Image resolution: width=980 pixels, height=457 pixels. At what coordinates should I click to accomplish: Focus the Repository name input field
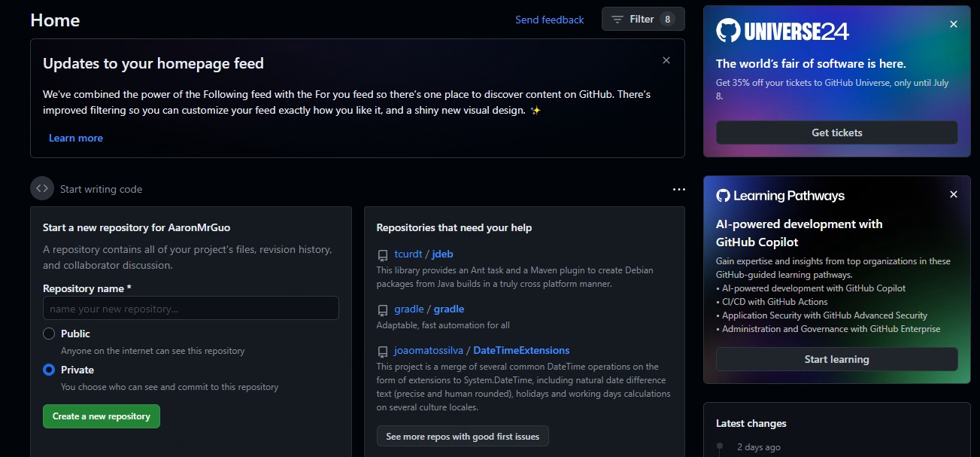click(191, 308)
